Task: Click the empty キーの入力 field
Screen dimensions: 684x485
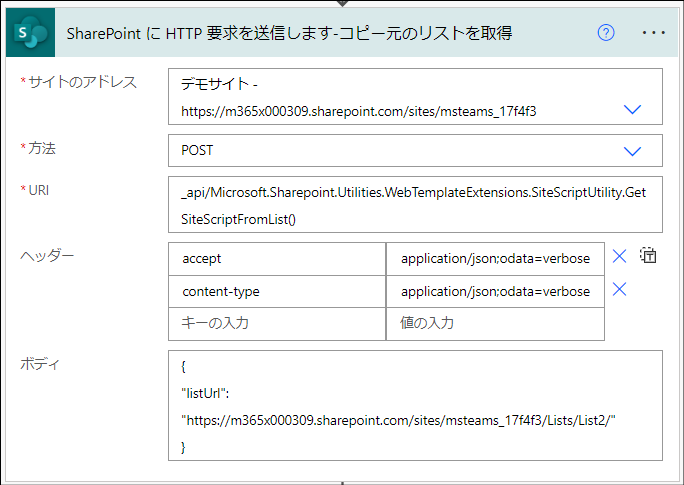Action: click(277, 324)
